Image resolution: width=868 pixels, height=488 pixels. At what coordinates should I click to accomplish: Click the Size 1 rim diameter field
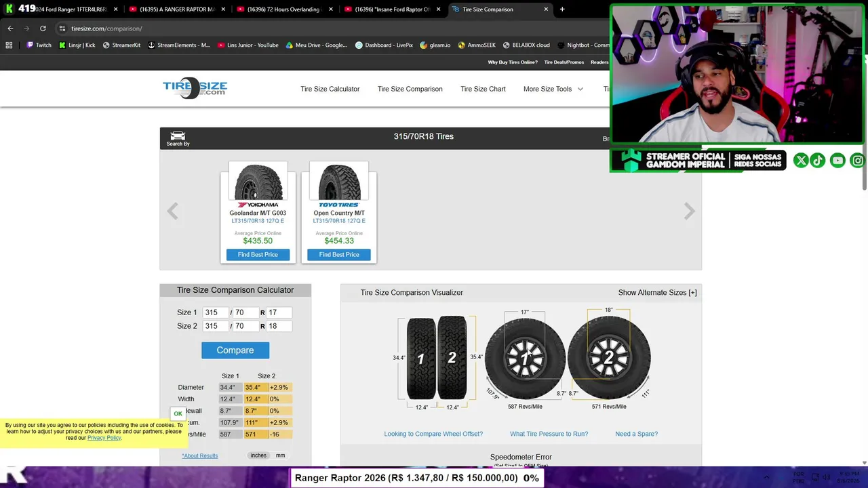click(x=279, y=312)
